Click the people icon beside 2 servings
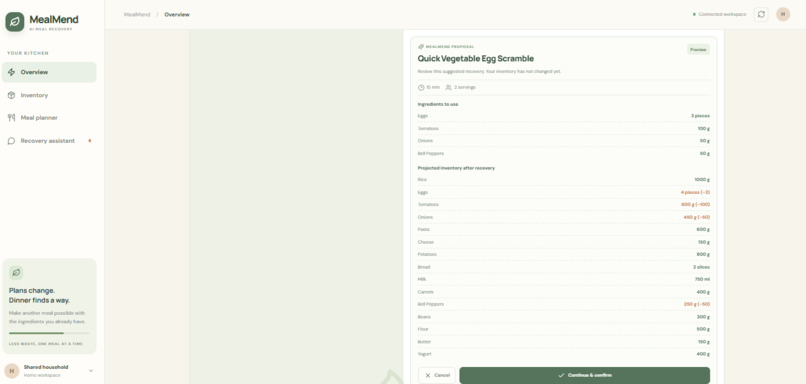Screen dimensions: 806x384 pos(448,87)
